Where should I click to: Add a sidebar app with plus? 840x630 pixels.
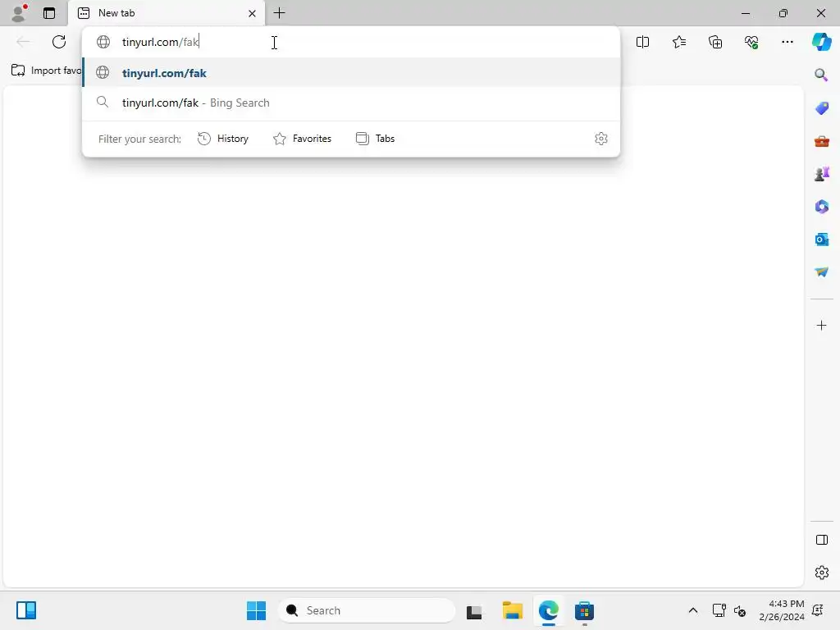coord(821,325)
